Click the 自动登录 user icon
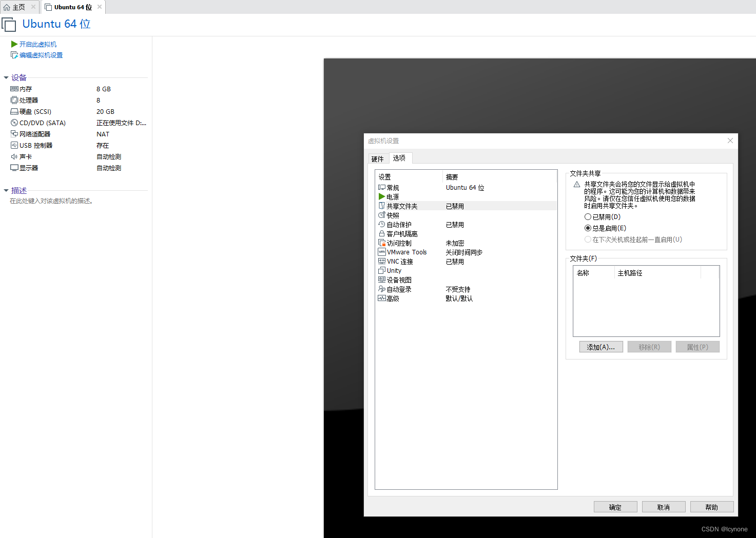This screenshot has height=538, width=756. [382, 289]
